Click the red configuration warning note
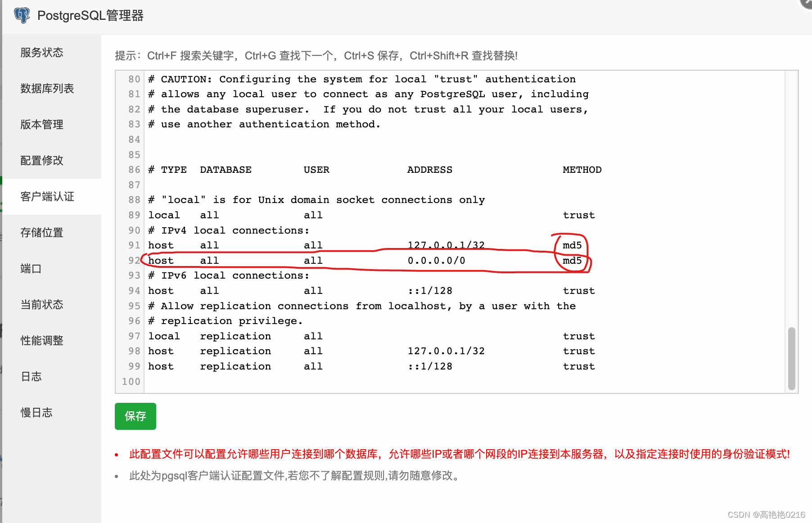Viewport: 812px width, 523px height. click(460, 454)
